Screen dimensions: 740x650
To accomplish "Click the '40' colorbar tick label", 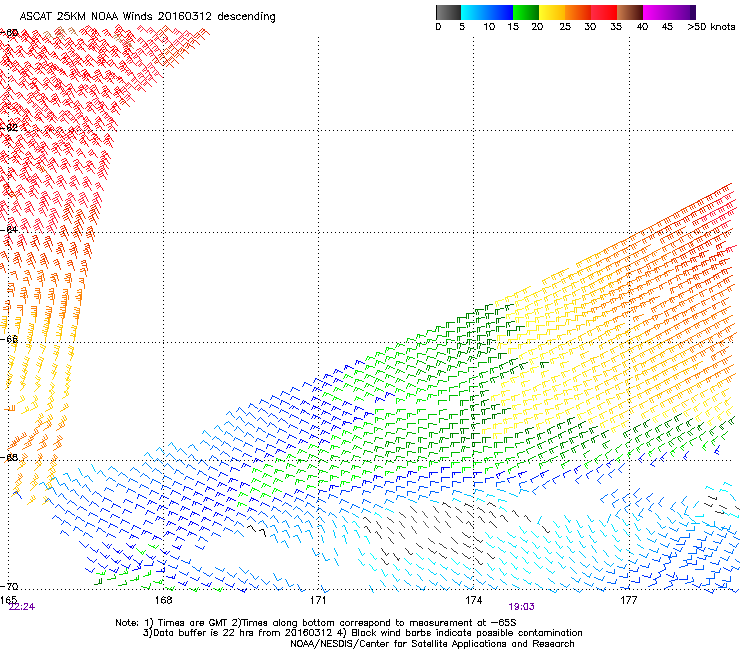I will point(642,26).
